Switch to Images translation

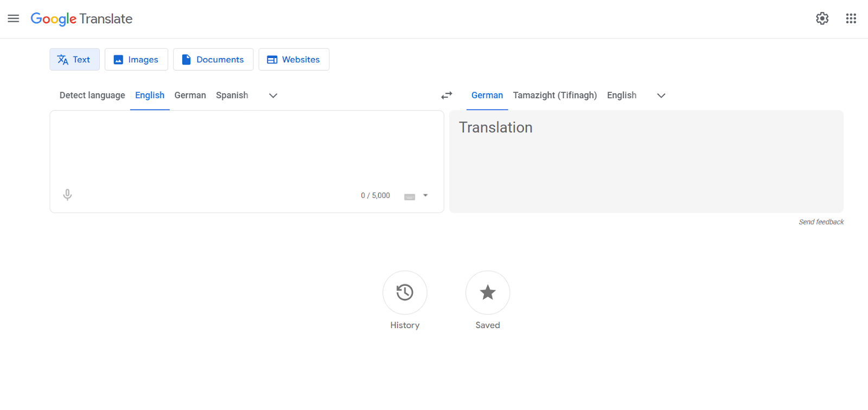pos(136,60)
